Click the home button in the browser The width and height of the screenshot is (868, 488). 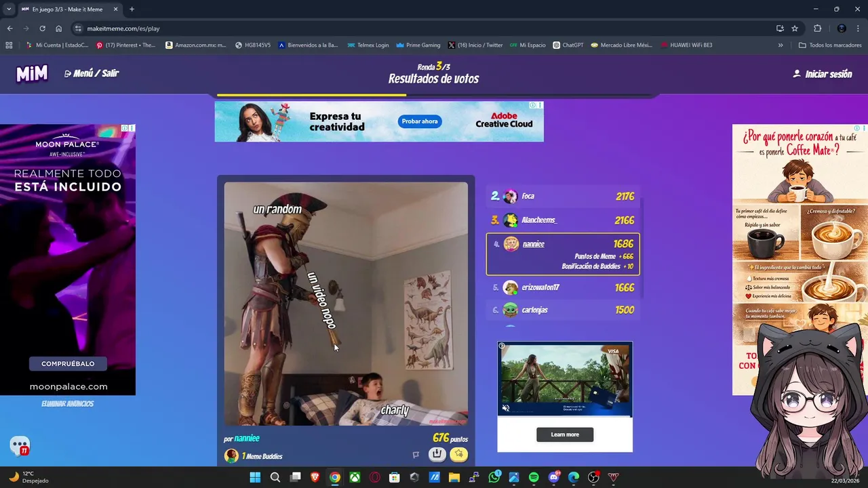coord(59,28)
